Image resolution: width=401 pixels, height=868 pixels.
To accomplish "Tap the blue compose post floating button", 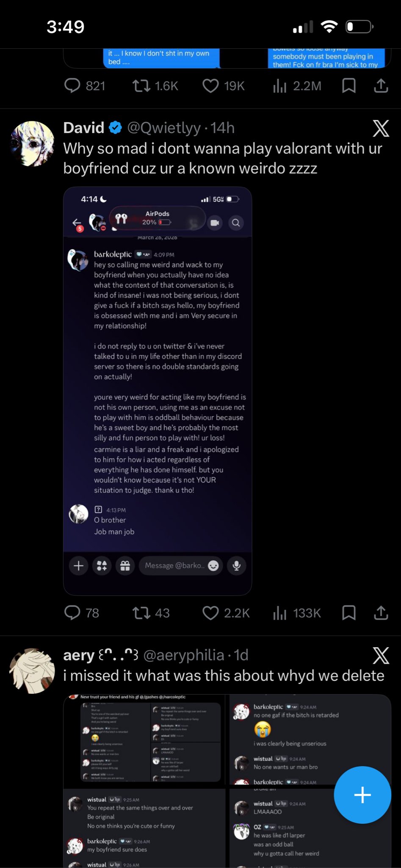I will coord(362,795).
